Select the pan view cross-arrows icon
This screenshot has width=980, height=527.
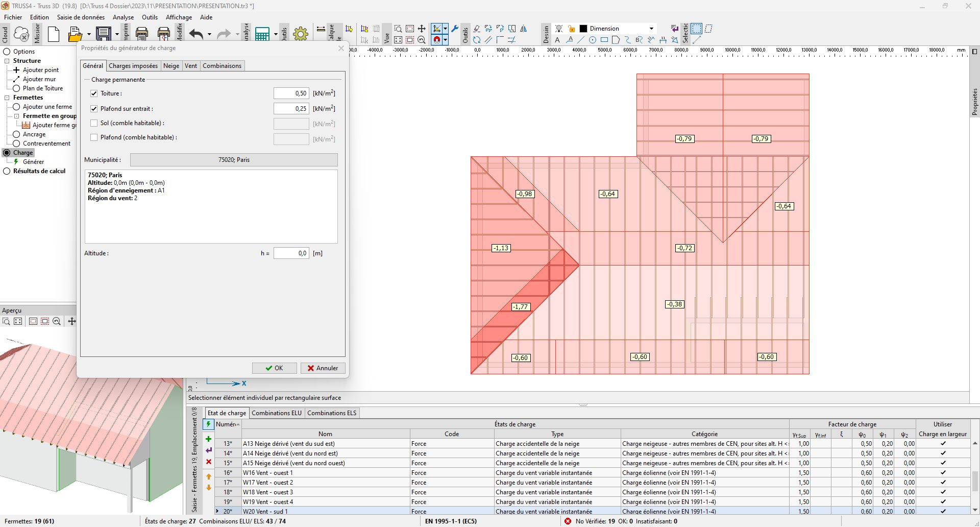(x=422, y=29)
